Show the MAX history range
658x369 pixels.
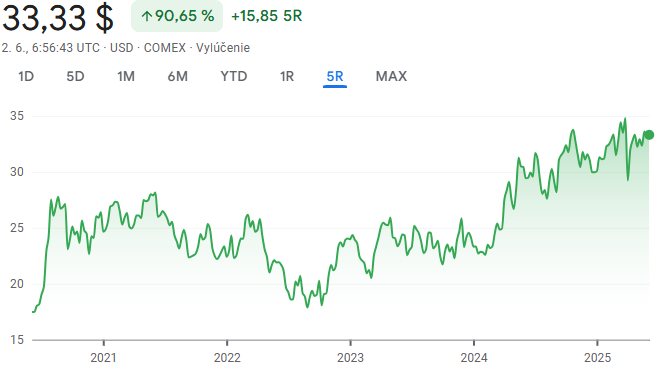pos(391,76)
